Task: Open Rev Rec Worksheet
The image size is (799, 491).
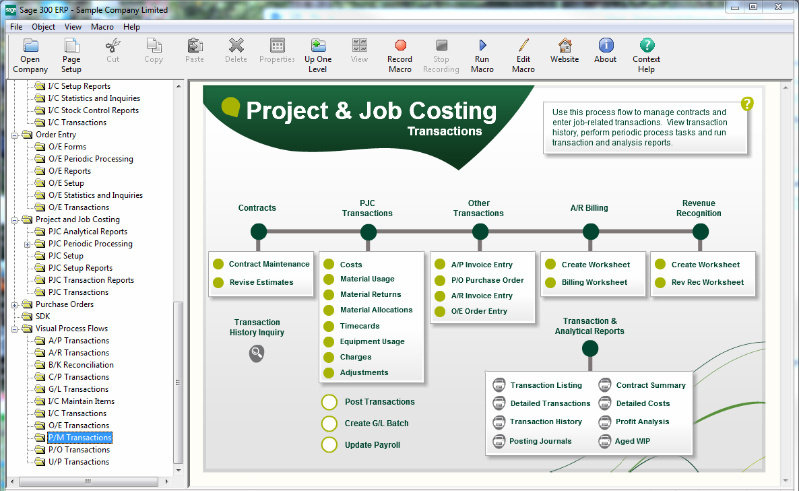Action: tap(707, 282)
